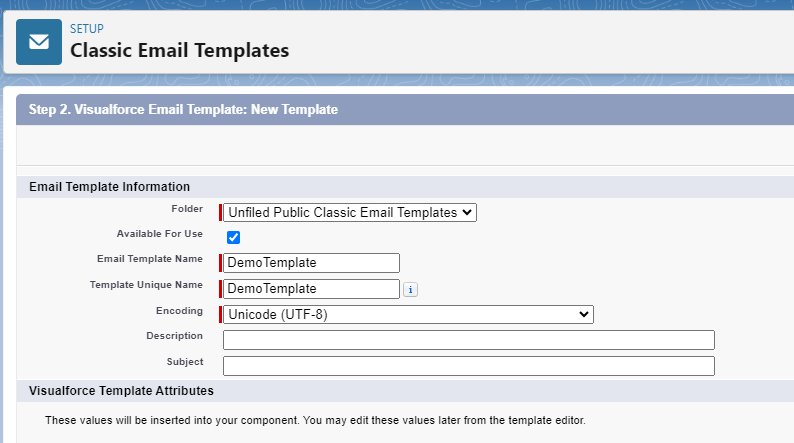
Task: Click the Email Template Information section header
Action: pyautogui.click(x=109, y=187)
